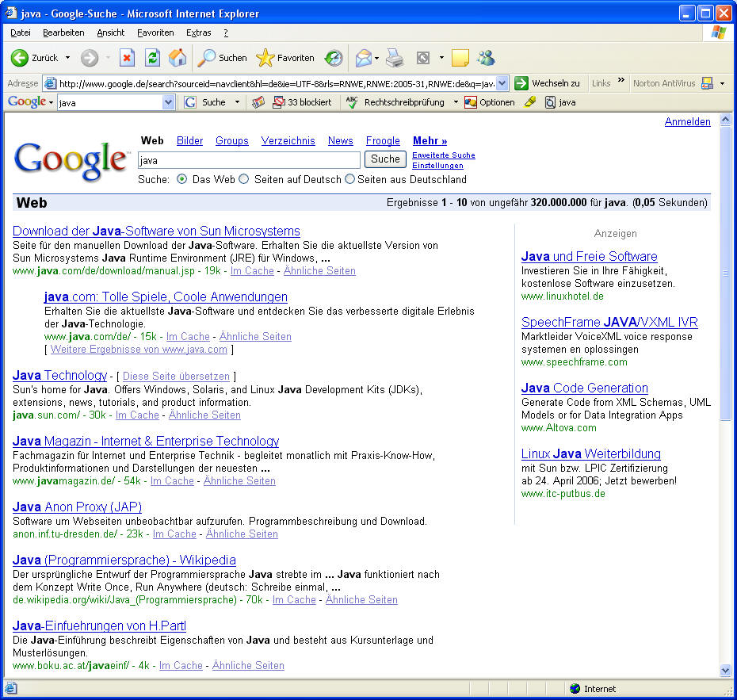
Task: Open the Favoriten menu
Action: (x=155, y=33)
